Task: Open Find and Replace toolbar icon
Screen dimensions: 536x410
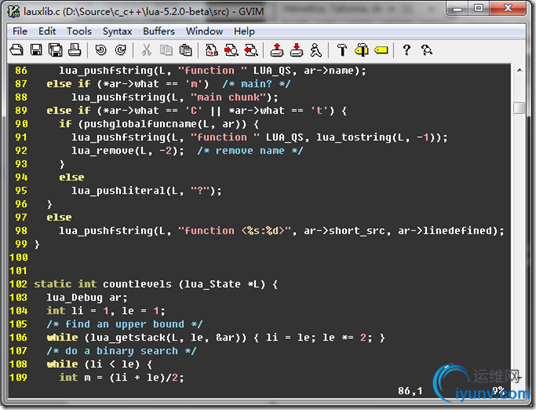Action: [x=212, y=50]
